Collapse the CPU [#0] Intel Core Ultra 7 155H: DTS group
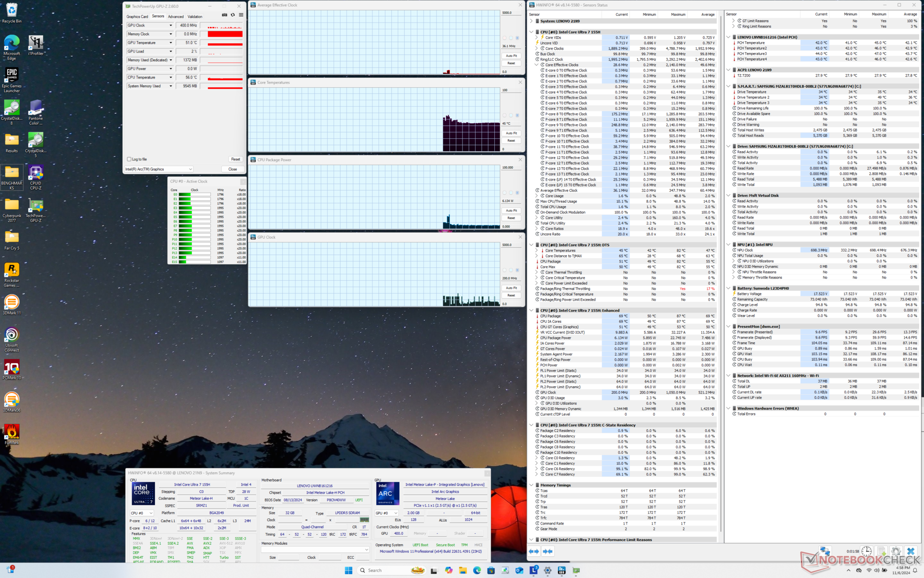The width and height of the screenshot is (924, 578). pos(531,245)
